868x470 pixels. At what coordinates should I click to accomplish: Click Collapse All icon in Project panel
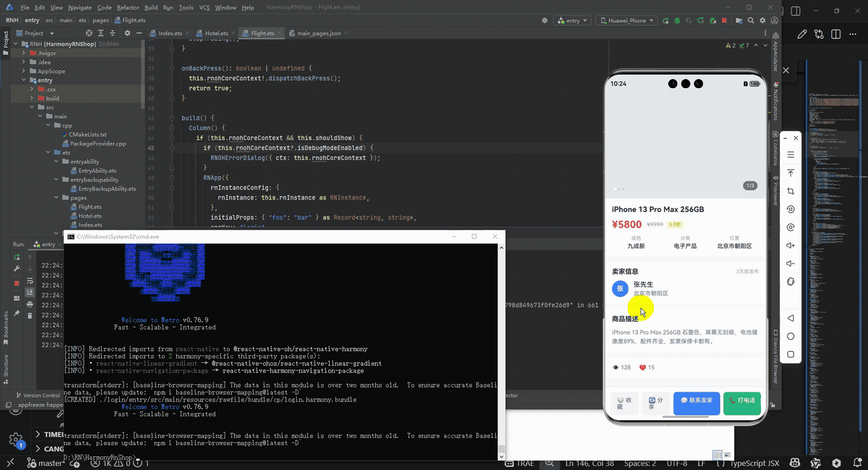click(x=112, y=33)
